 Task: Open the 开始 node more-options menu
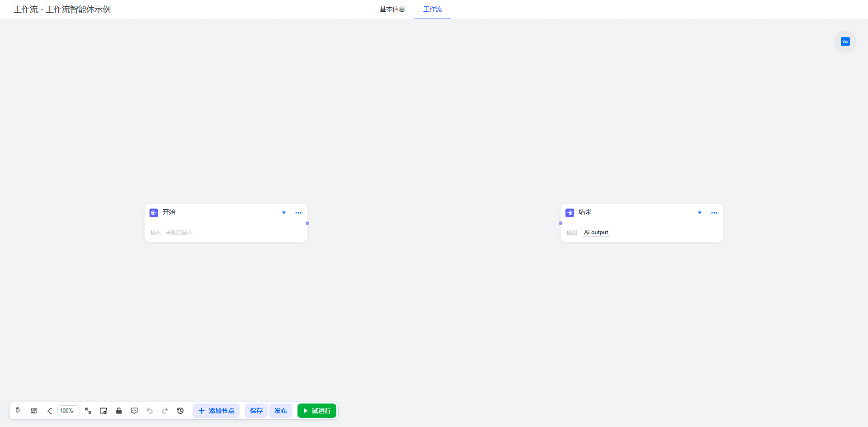tap(298, 213)
